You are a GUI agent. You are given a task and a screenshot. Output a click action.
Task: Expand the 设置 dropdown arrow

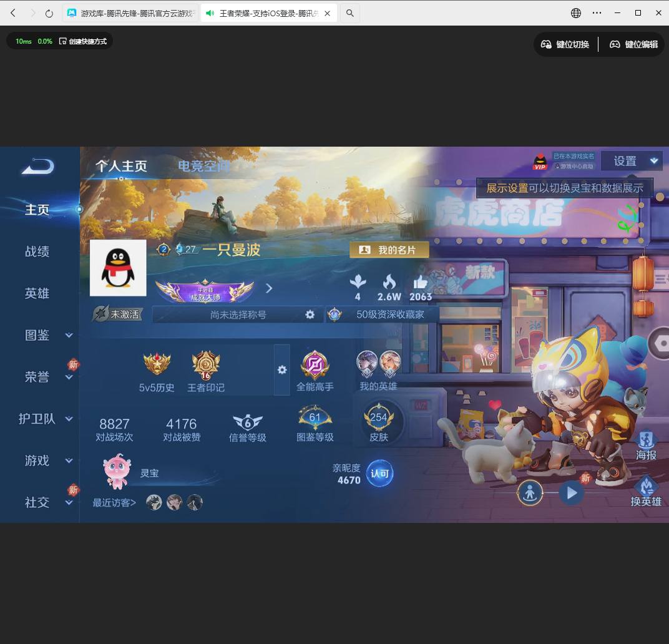[x=654, y=160]
